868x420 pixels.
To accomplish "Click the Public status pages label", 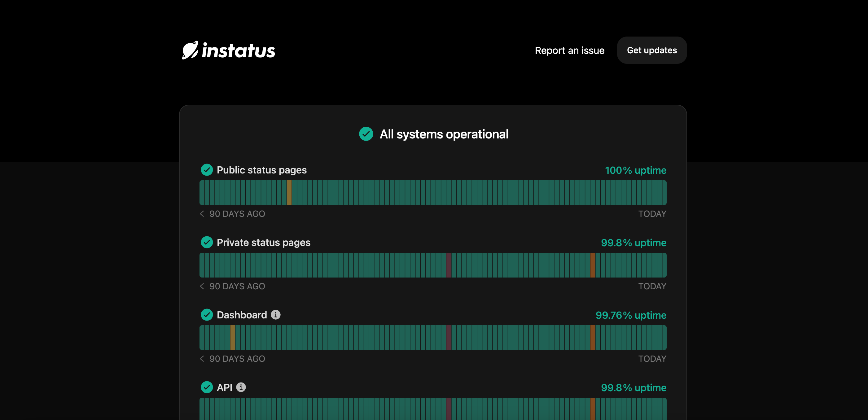I will point(261,170).
